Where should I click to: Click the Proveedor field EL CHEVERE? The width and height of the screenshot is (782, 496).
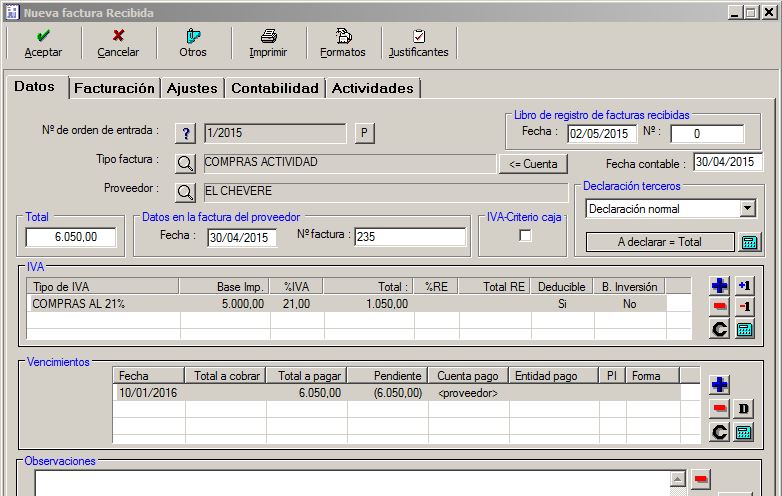(386, 192)
